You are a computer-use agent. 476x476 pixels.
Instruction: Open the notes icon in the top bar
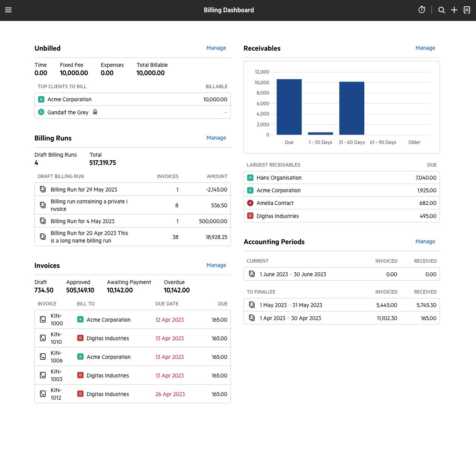467,10
